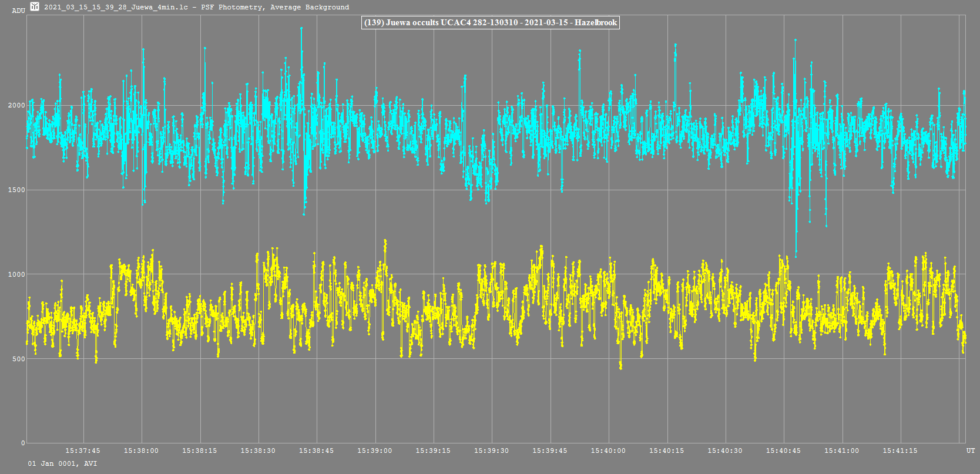Click the 15:39:45 time axis label
The width and height of the screenshot is (980, 474).
click(550, 451)
